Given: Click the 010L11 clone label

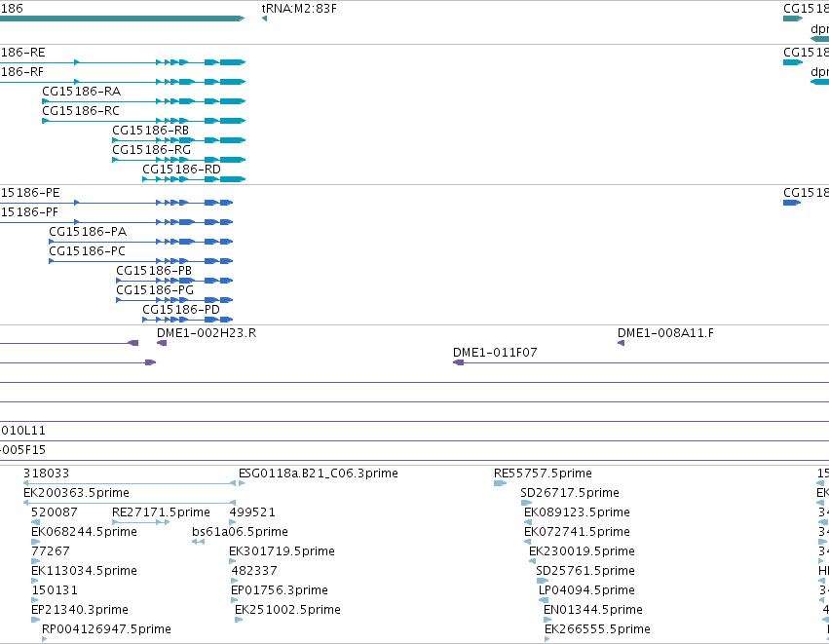Looking at the screenshot, I should point(22,431).
